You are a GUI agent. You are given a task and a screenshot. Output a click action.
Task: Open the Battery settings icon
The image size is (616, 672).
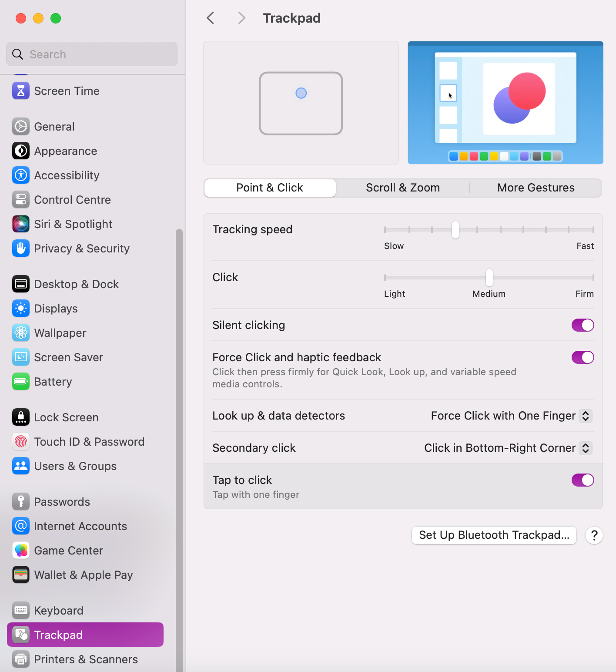pos(20,382)
